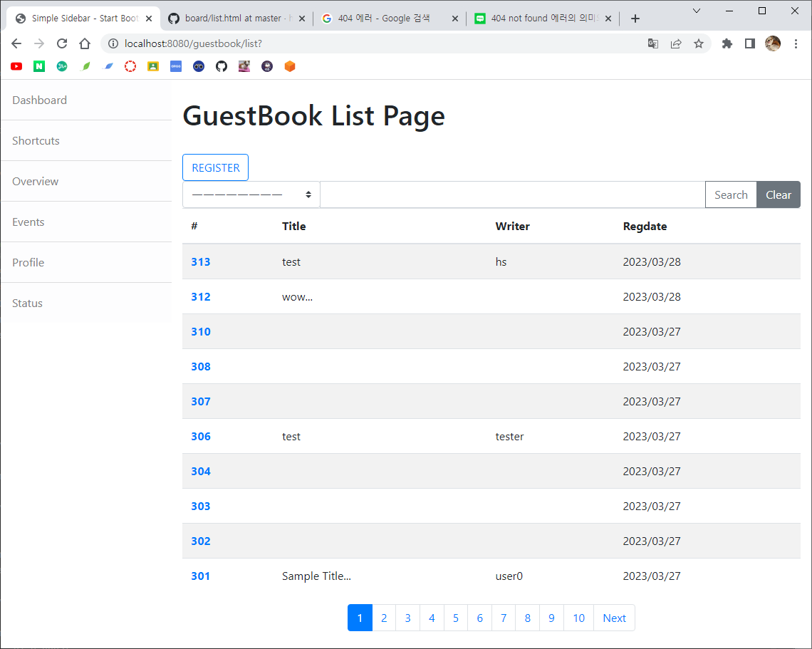Open the browser home page
This screenshot has width=812, height=649.
point(85,43)
